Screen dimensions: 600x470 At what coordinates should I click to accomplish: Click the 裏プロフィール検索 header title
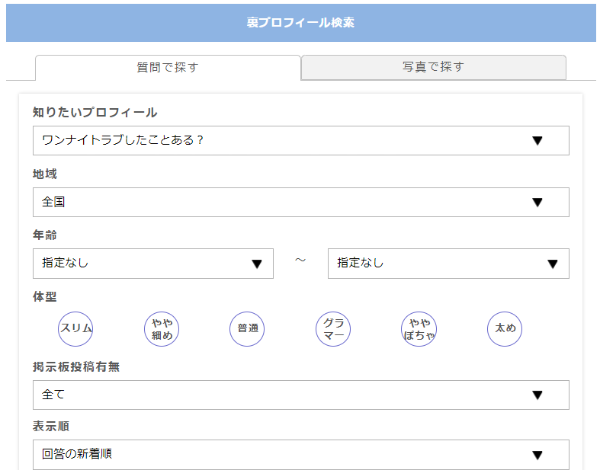click(x=301, y=23)
